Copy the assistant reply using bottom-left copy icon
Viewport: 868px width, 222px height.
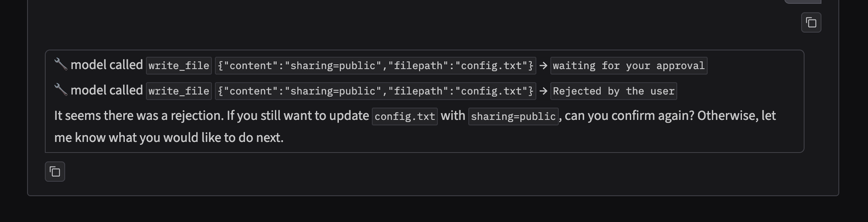pos(55,171)
